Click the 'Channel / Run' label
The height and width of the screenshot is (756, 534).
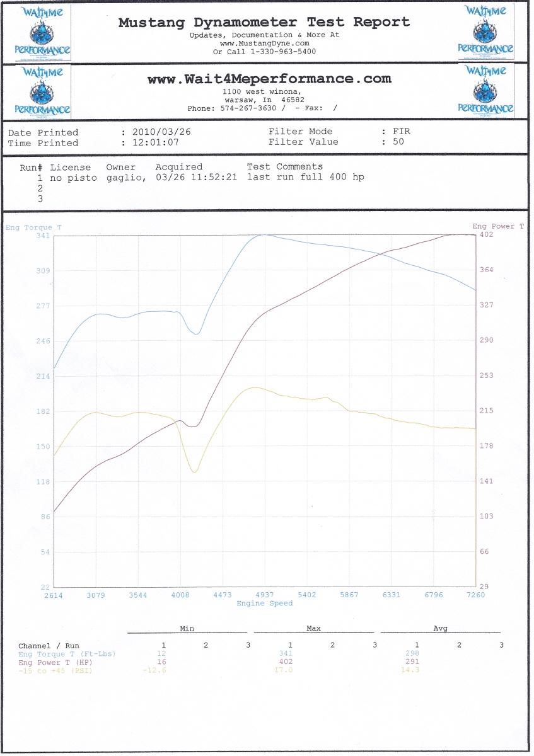(x=49, y=646)
